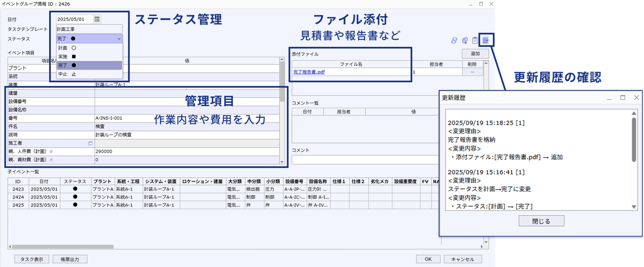This screenshot has width=644, height=267.
Task: Pick 完了 ● in the status dropdown list
Action: point(89,65)
